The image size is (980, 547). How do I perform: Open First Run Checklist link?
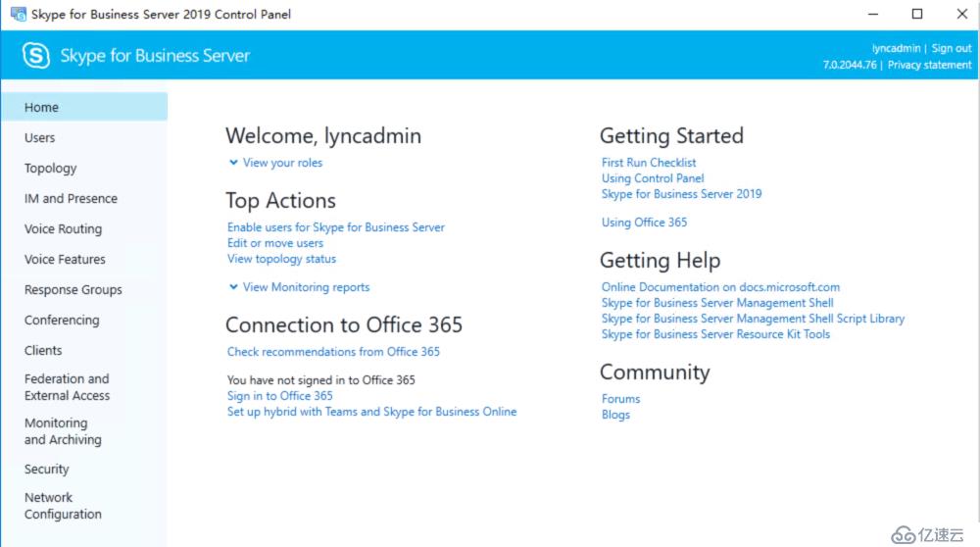click(648, 163)
